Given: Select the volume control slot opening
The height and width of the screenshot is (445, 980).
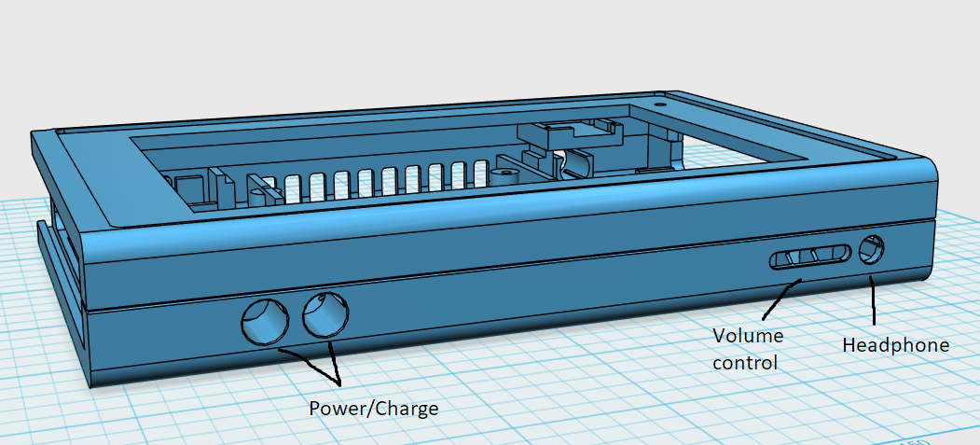Looking at the screenshot, I should pos(810,256).
